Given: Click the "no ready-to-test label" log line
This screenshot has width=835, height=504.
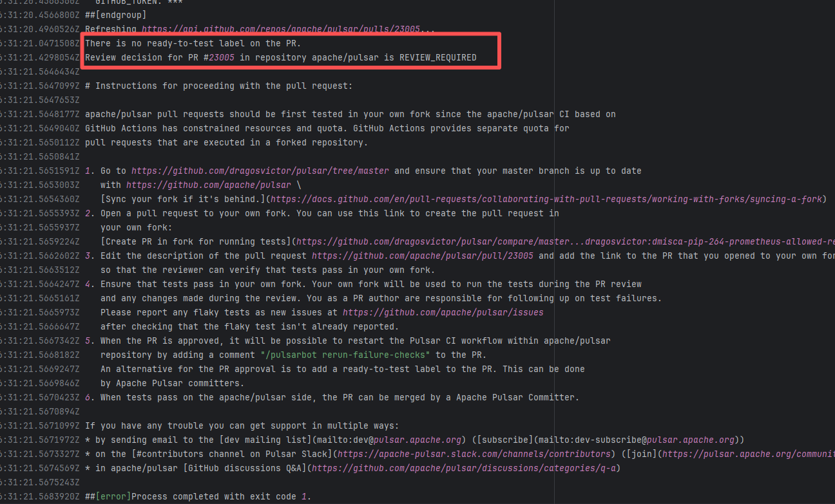Looking at the screenshot, I should click(193, 44).
